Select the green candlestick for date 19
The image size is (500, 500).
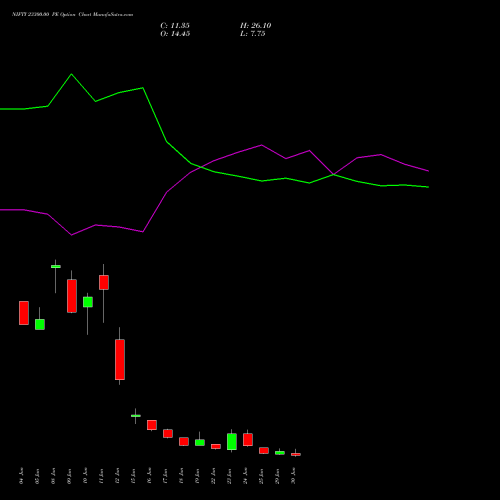(x=200, y=442)
